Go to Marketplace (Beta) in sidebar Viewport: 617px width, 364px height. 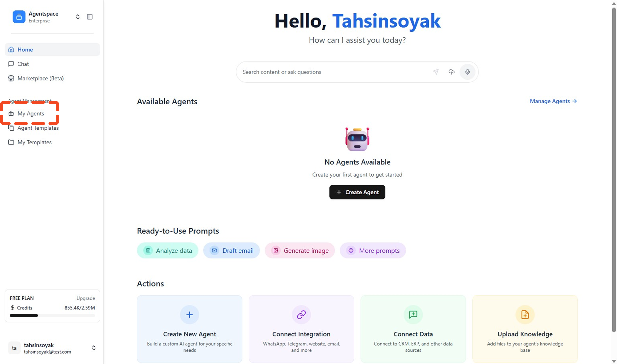[x=41, y=78]
